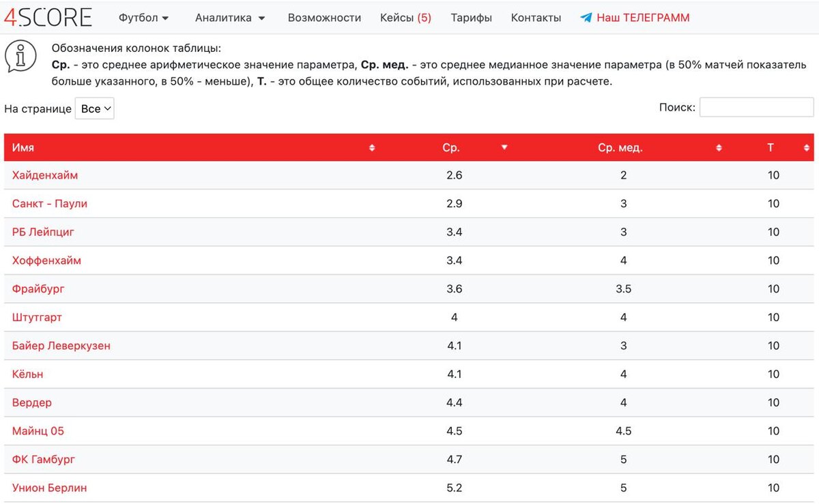819x504 pixels.
Task: Open the Вердер team link
Action: coord(32,403)
